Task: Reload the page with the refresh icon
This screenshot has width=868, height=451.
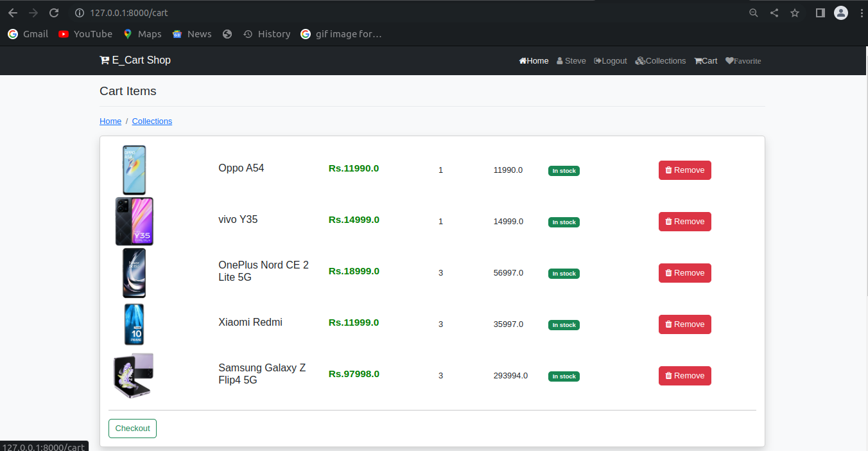Action: coord(54,12)
